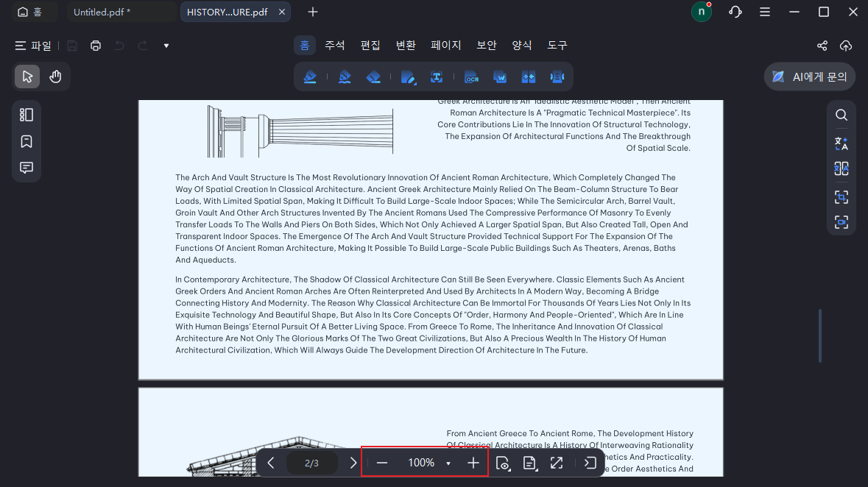This screenshot has width=868, height=487.
Task: Open the 페이지 tab
Action: [446, 46]
